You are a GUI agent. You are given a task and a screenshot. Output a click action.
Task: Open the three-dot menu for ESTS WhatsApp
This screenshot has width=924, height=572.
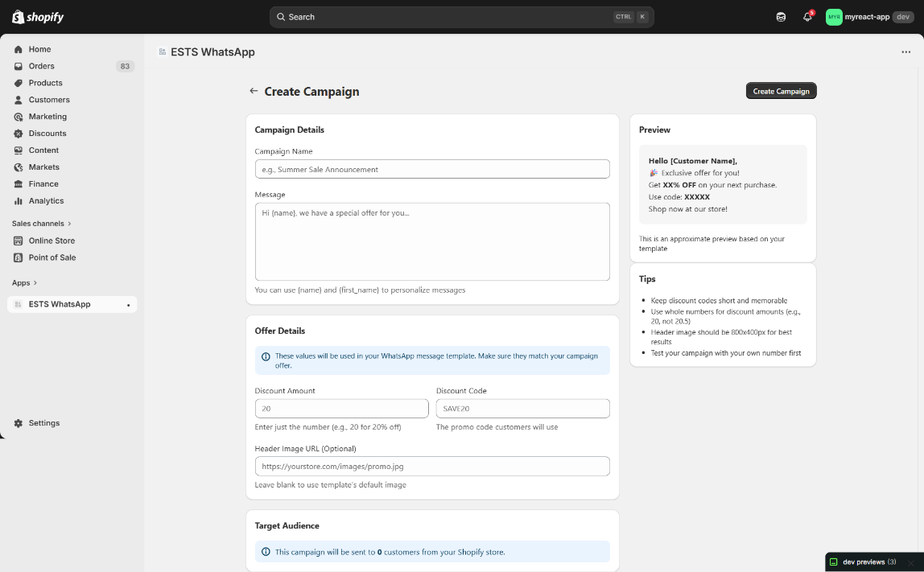pos(905,52)
